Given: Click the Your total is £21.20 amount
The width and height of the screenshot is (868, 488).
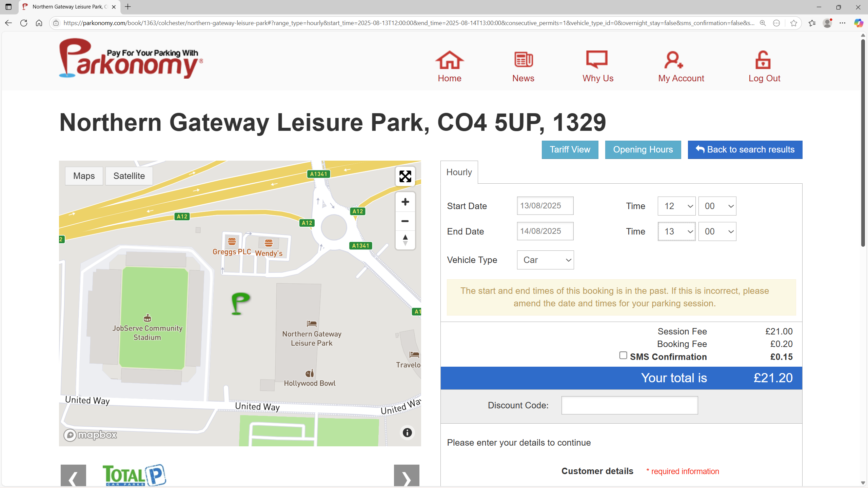Looking at the screenshot, I should click(x=773, y=378).
